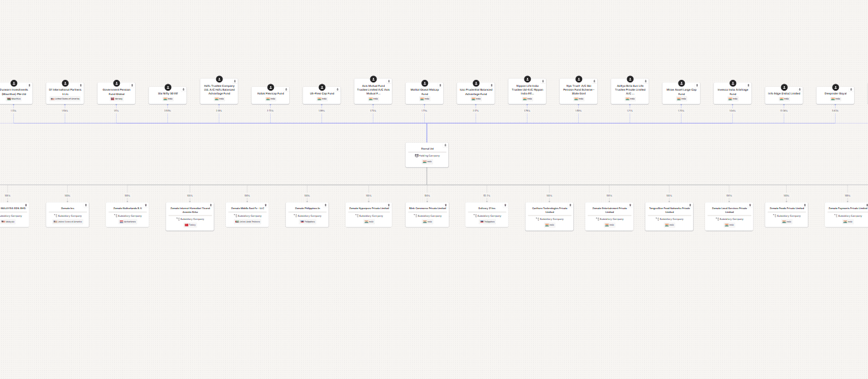Screen dimensions: 868x379
Task: Click the shareholder avatar on Kotak Flexicap Fund
Action: (x=270, y=87)
